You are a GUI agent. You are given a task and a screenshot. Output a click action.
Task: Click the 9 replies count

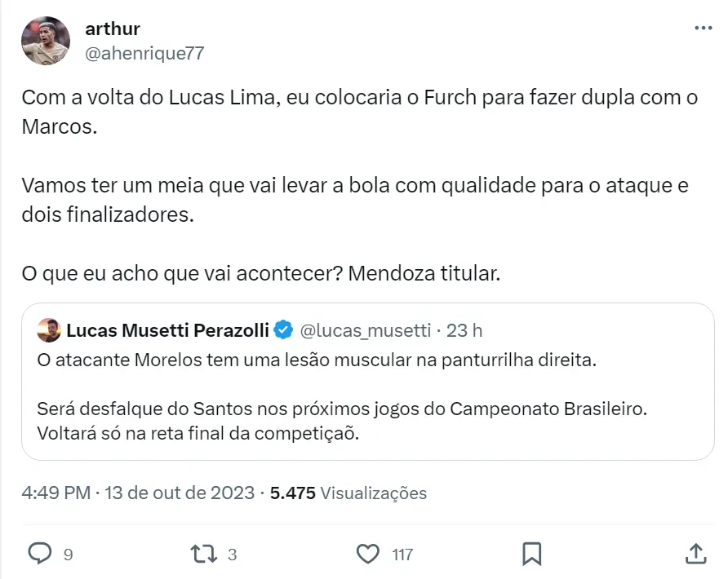coord(68,555)
